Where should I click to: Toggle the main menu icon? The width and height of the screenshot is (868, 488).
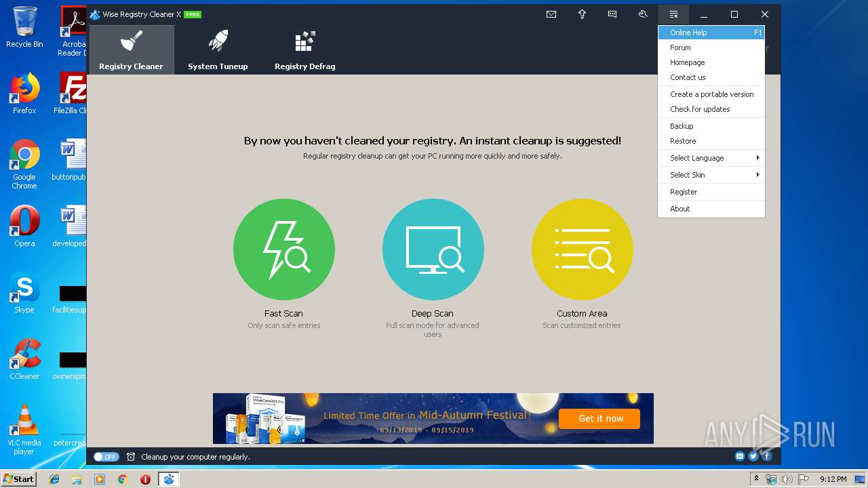point(673,14)
